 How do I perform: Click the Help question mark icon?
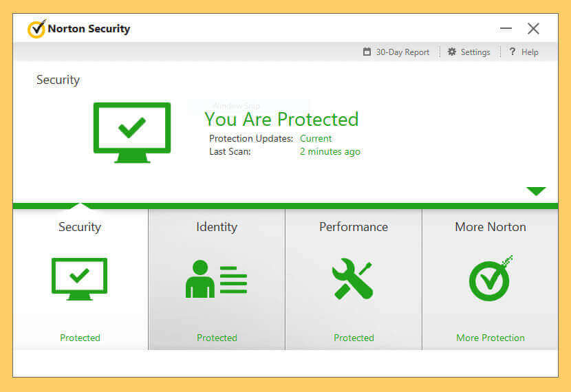point(513,52)
